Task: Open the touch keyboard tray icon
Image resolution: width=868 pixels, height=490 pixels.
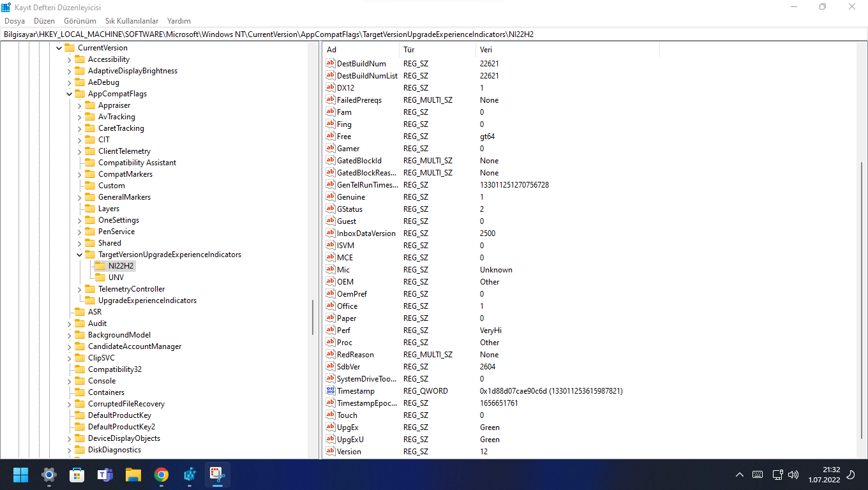Action: click(x=758, y=475)
